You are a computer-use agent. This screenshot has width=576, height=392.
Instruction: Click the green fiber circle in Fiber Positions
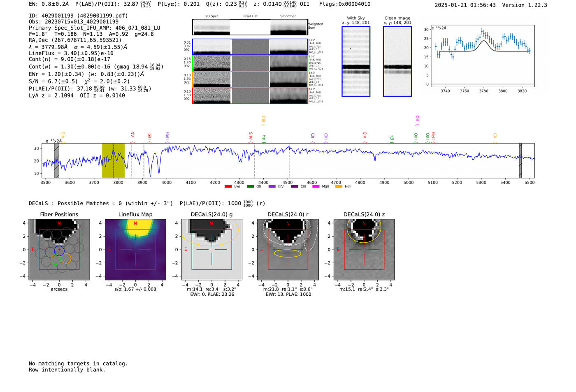click(x=56, y=260)
